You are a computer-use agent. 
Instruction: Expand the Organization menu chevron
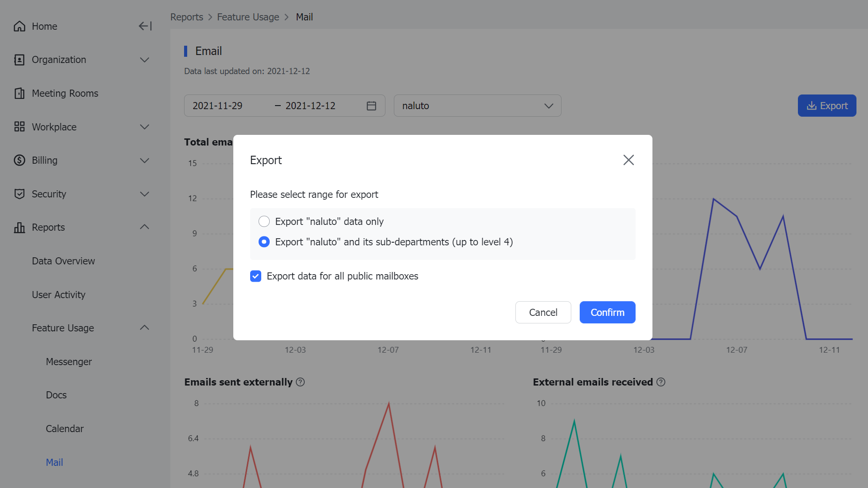coord(145,60)
